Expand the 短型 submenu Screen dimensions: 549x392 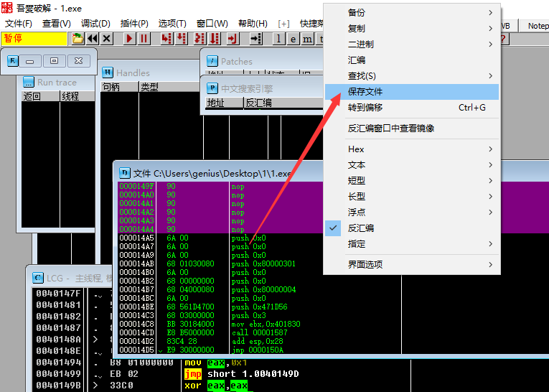[x=412, y=181]
